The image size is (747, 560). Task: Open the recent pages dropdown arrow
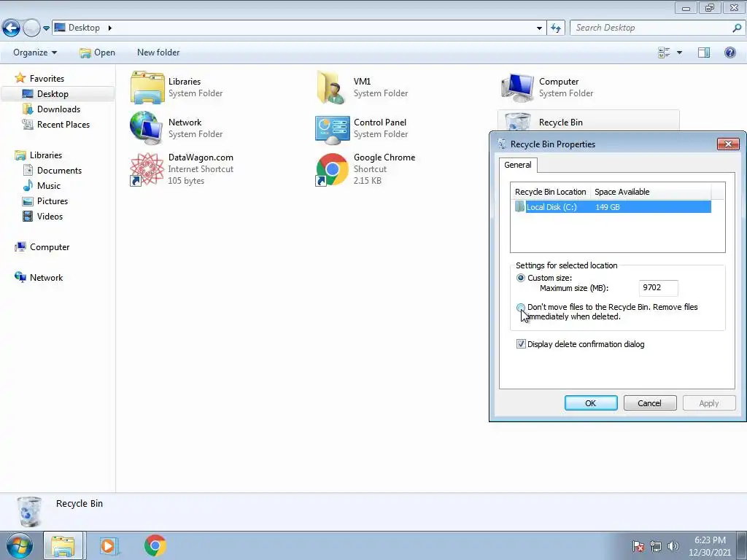tap(46, 28)
